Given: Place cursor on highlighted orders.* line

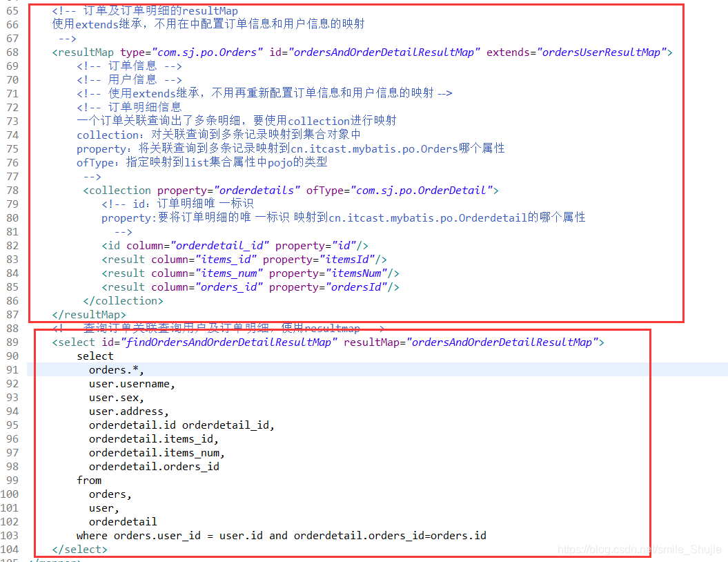Looking at the screenshot, I should click(117, 370).
